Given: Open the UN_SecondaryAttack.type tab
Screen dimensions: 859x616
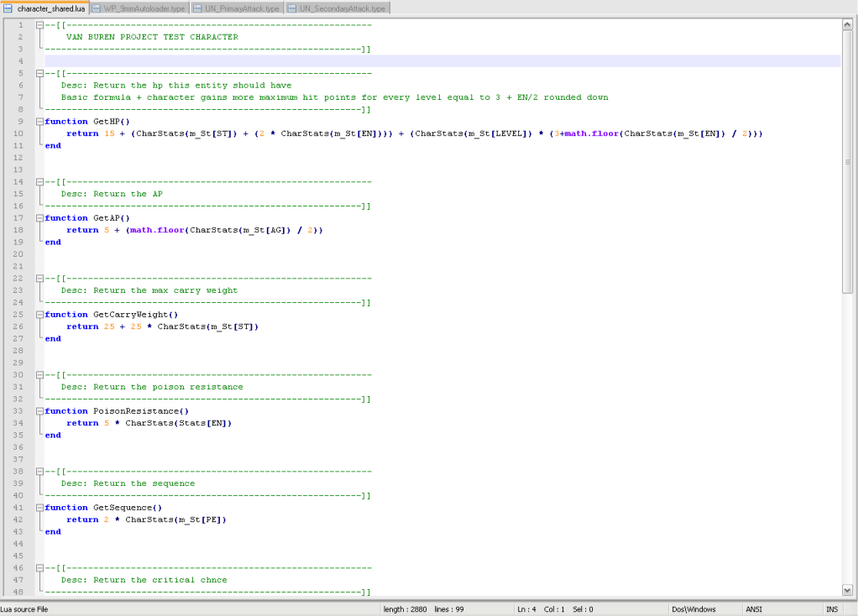Looking at the screenshot, I should [x=337, y=8].
